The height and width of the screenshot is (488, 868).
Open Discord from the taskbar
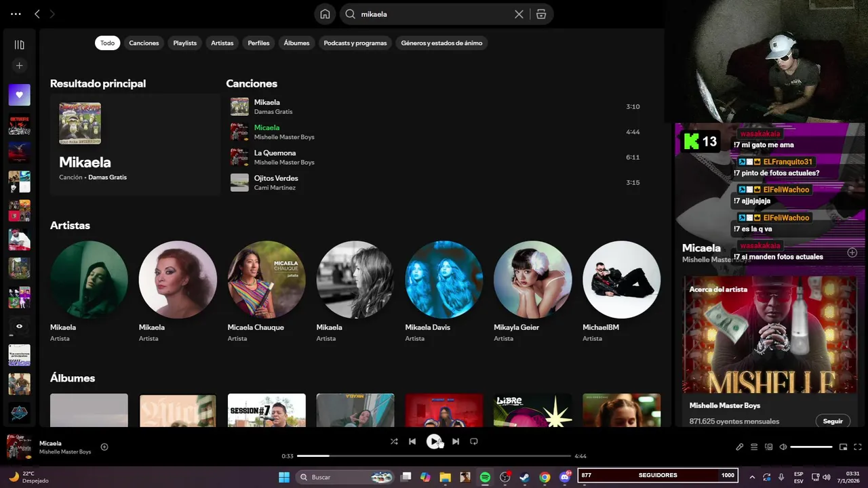(565, 477)
